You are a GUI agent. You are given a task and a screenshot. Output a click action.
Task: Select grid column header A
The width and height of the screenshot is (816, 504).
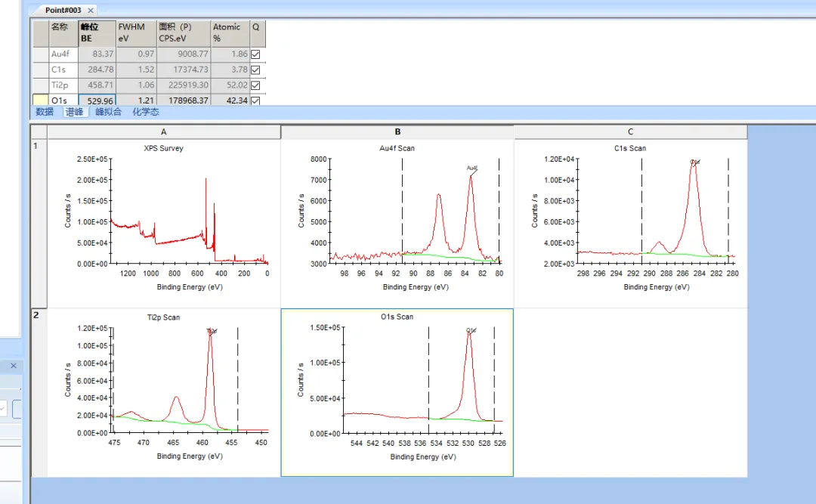(x=164, y=132)
